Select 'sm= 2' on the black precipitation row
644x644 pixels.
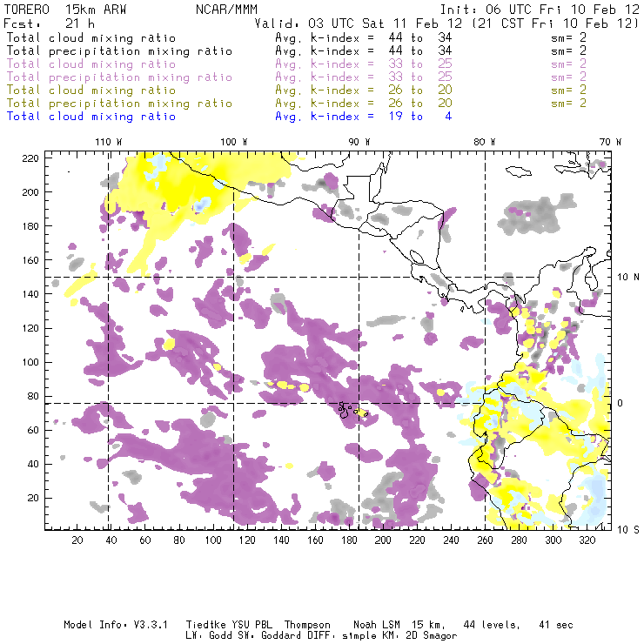(x=569, y=51)
